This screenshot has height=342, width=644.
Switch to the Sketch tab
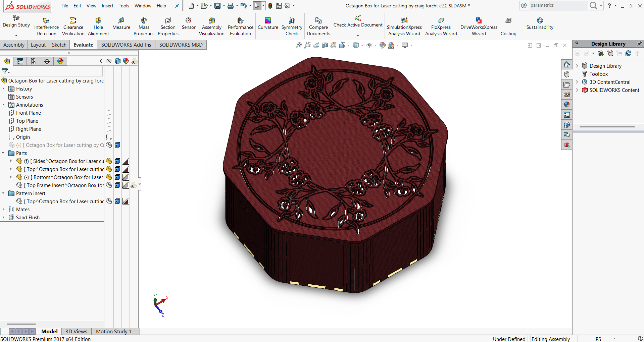click(59, 45)
